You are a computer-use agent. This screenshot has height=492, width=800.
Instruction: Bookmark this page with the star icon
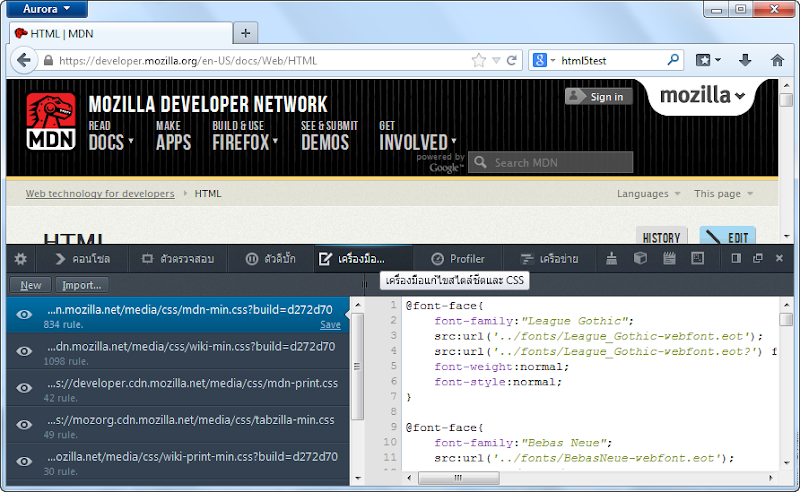pos(479,61)
